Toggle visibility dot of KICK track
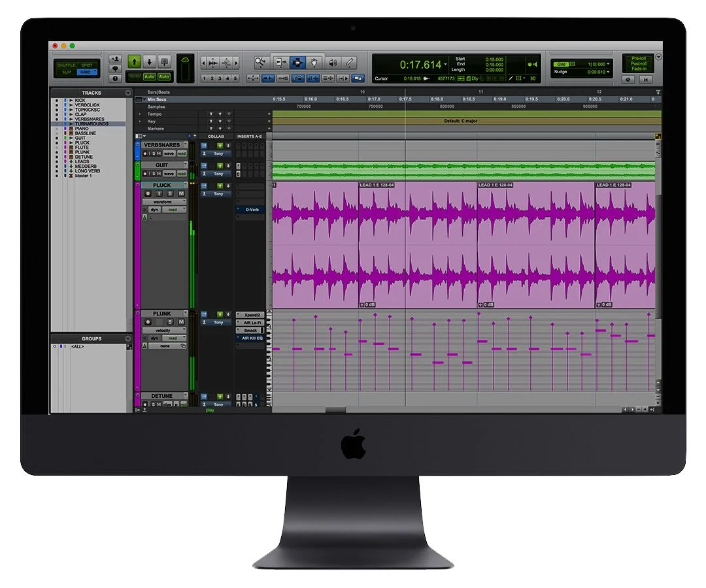Image resolution: width=706 pixels, height=588 pixels. 57,101
